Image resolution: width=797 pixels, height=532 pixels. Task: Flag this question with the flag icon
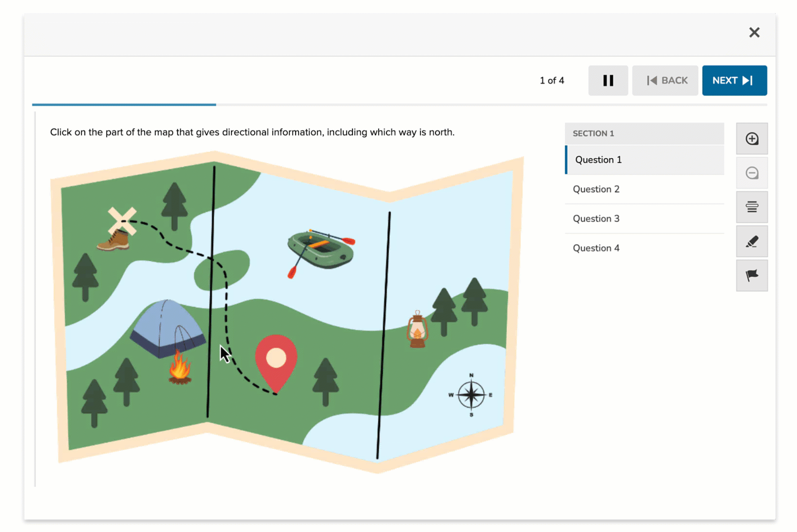(x=751, y=275)
